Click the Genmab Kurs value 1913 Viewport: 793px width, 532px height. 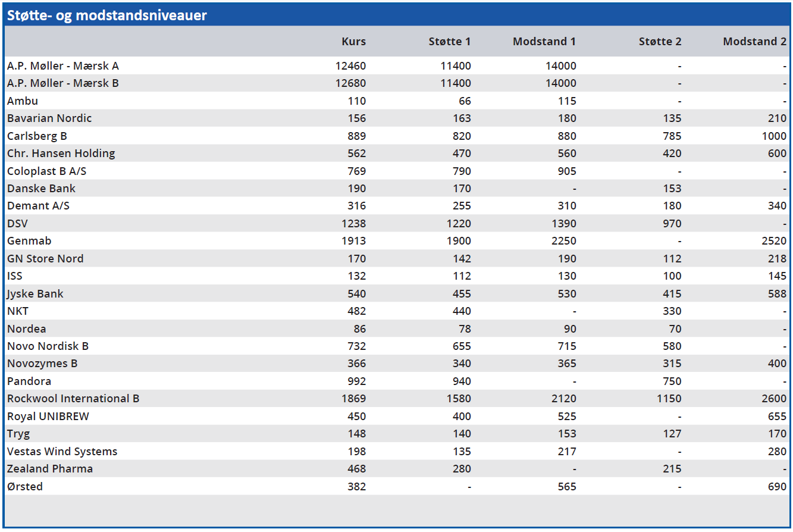click(353, 241)
